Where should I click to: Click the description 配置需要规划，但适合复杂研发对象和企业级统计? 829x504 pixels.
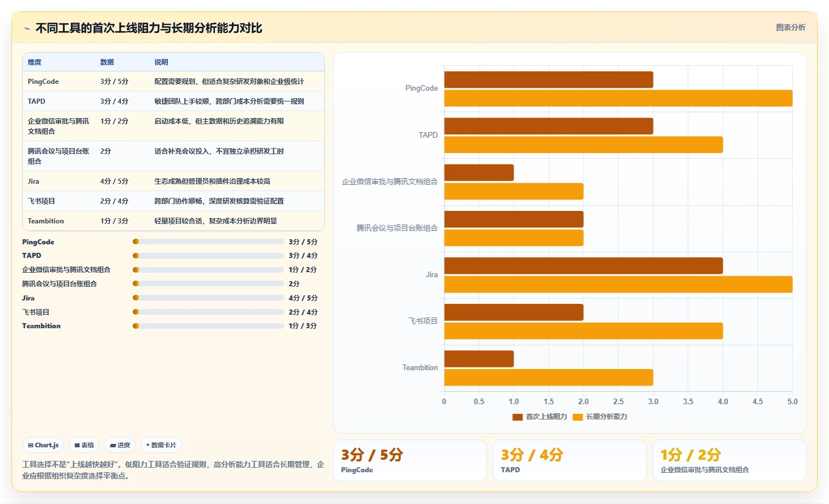click(x=229, y=82)
